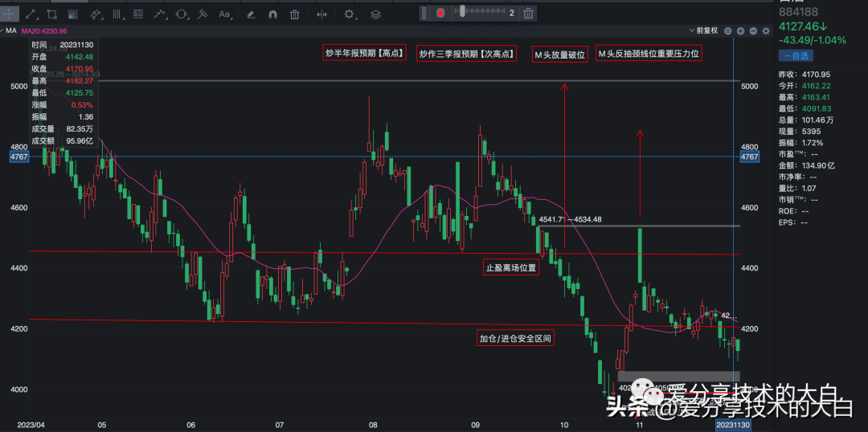Viewport: 868px width, 432px height.
Task: Select the vertical period lines tool
Action: [117, 14]
